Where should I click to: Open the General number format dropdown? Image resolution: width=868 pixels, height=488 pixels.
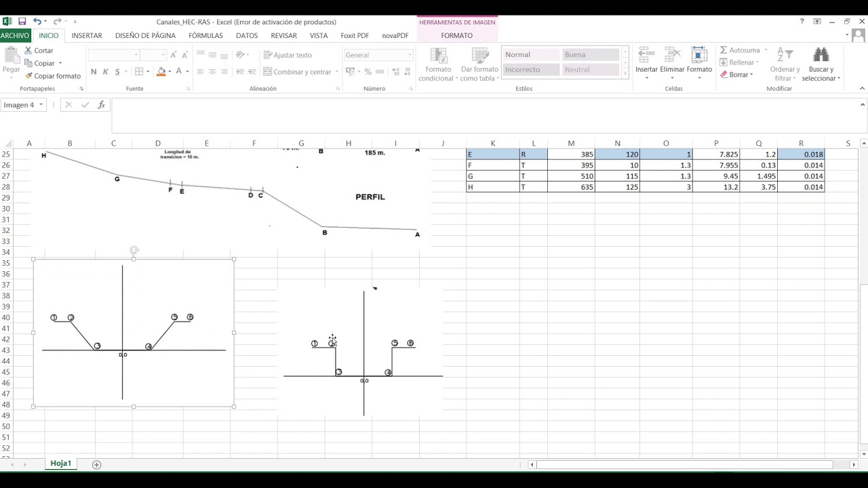[409, 55]
